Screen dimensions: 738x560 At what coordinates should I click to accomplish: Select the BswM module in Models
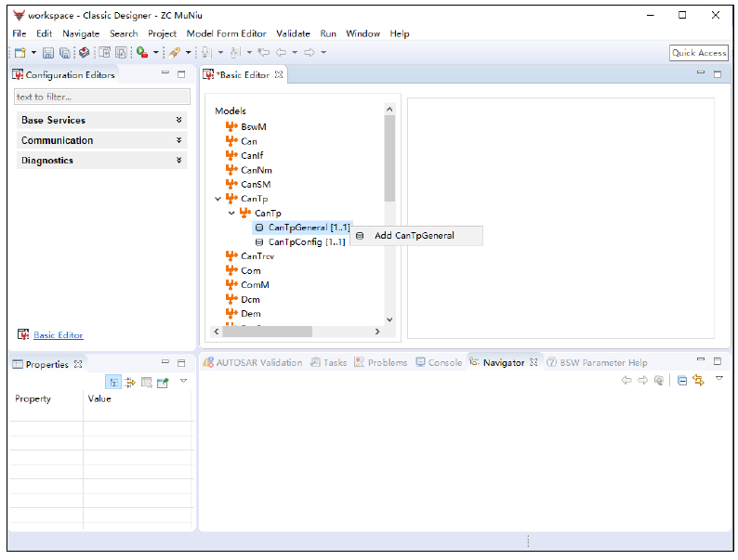(253, 127)
